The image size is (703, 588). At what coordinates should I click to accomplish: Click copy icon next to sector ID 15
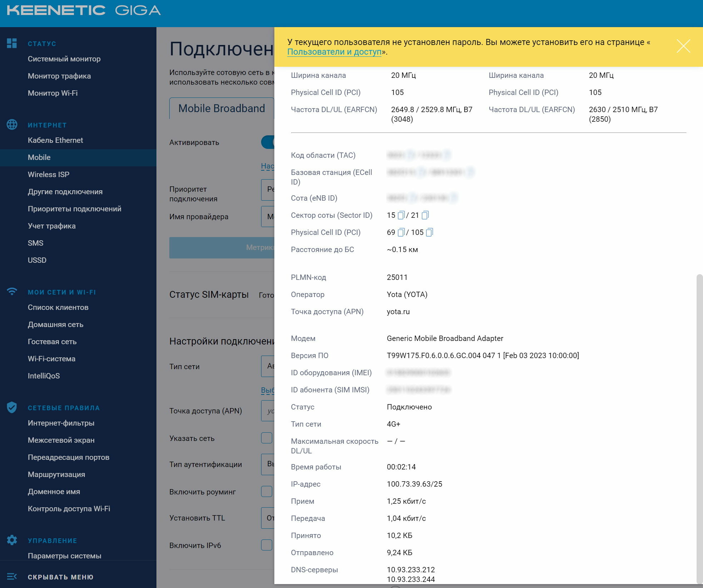(401, 215)
